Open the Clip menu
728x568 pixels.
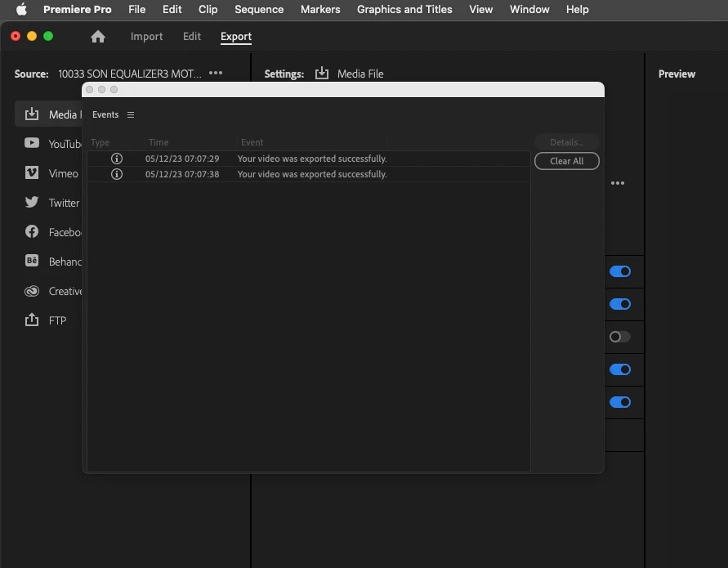tap(208, 9)
